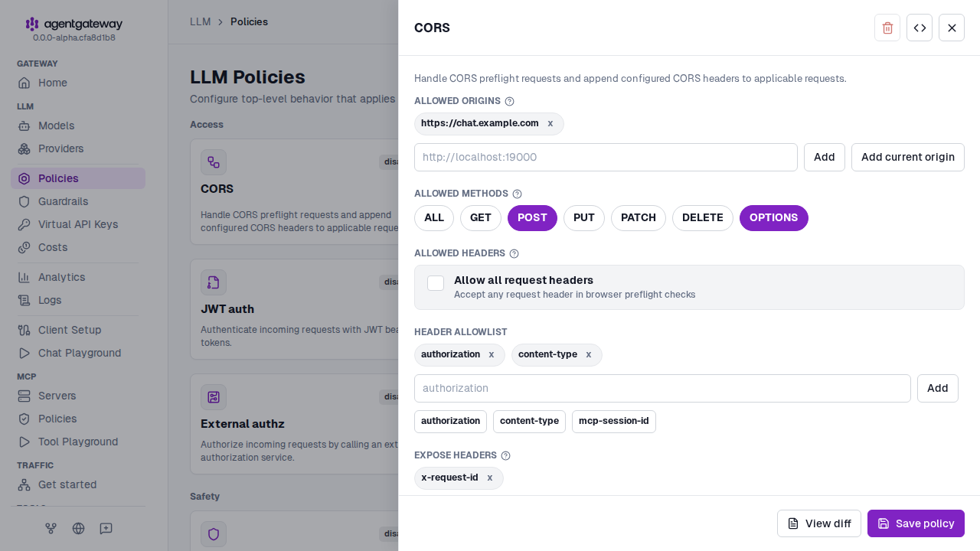Add the suggested mcp-session-id header
This screenshot has width=980, height=551.
tap(614, 421)
